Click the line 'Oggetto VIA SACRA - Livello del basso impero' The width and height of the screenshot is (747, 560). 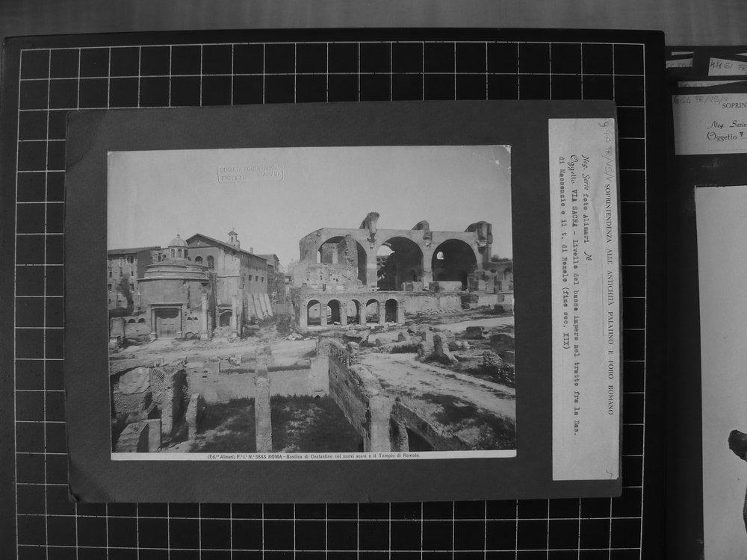click(575, 295)
